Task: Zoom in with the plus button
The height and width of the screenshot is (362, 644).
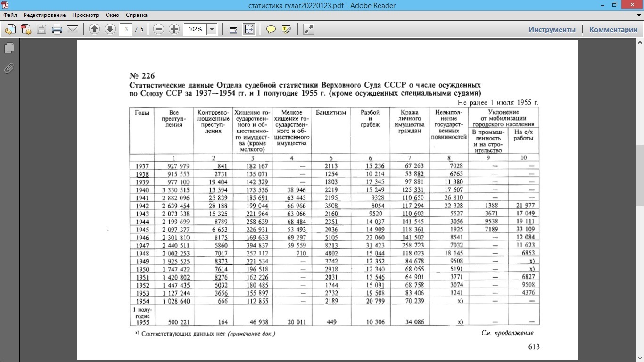Action: 174,29
